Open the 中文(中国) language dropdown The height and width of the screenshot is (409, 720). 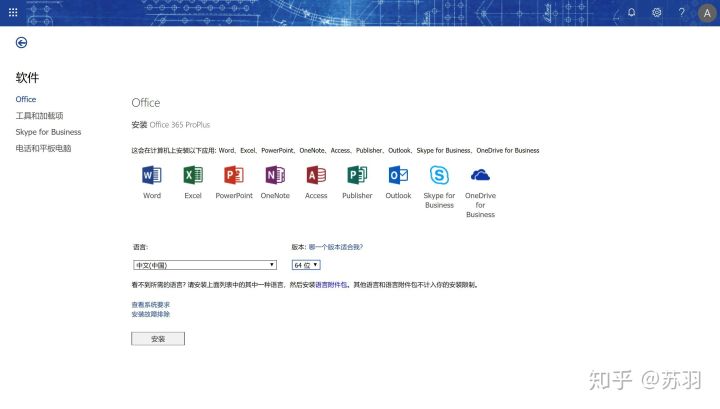pos(205,265)
